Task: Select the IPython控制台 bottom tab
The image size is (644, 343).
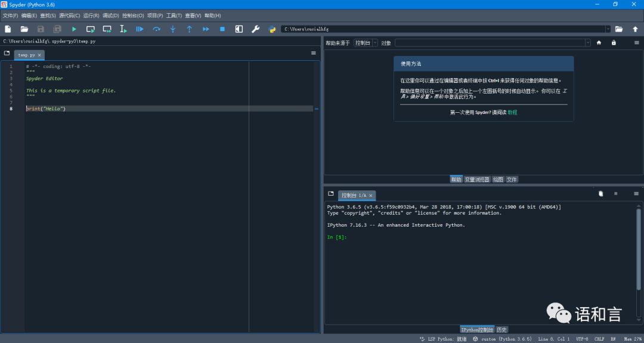Action: [476, 330]
